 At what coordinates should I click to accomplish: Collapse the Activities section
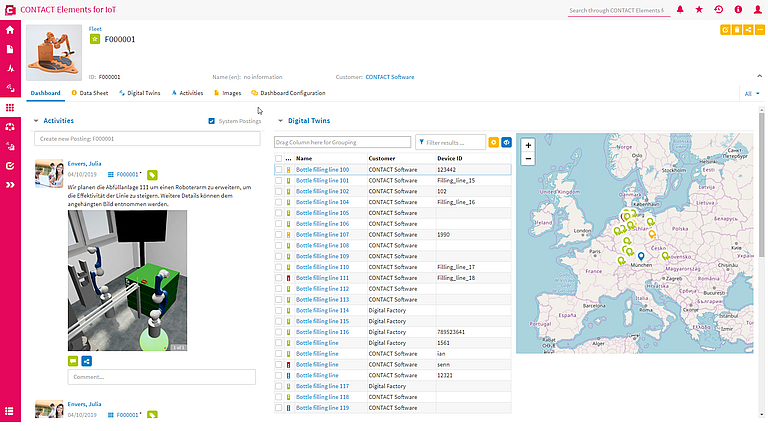[36, 120]
